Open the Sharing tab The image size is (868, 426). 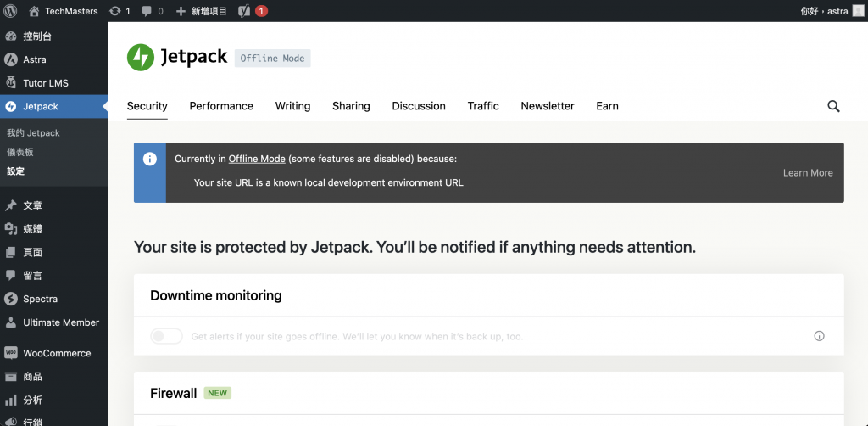tap(351, 106)
